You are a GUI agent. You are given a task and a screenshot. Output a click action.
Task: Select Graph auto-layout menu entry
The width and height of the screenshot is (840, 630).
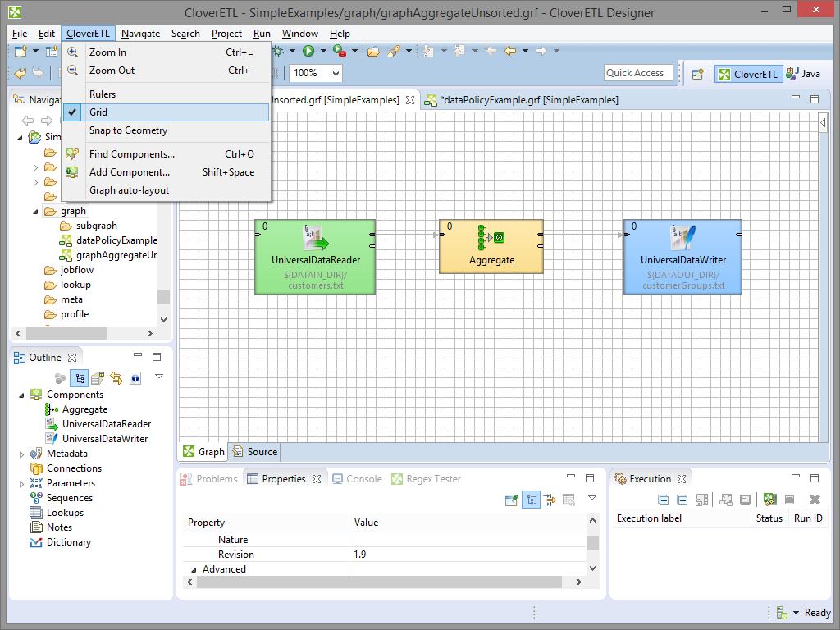129,190
